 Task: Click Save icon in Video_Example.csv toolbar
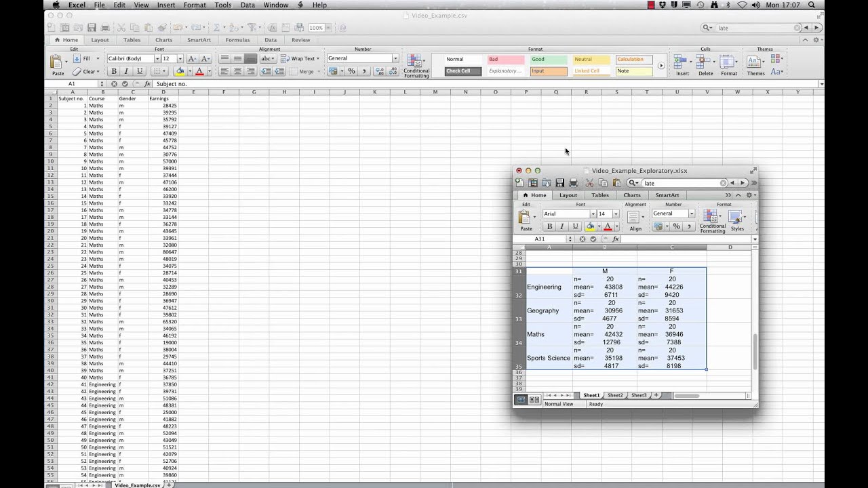(x=91, y=28)
